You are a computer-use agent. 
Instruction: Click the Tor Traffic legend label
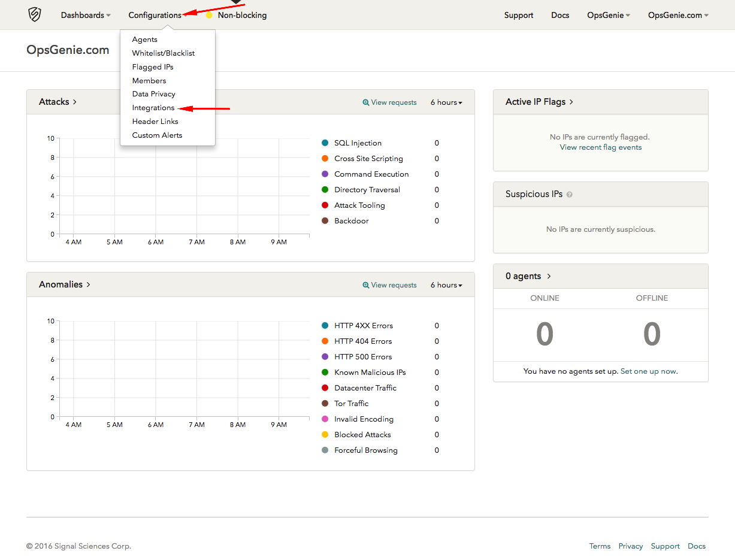[352, 404]
